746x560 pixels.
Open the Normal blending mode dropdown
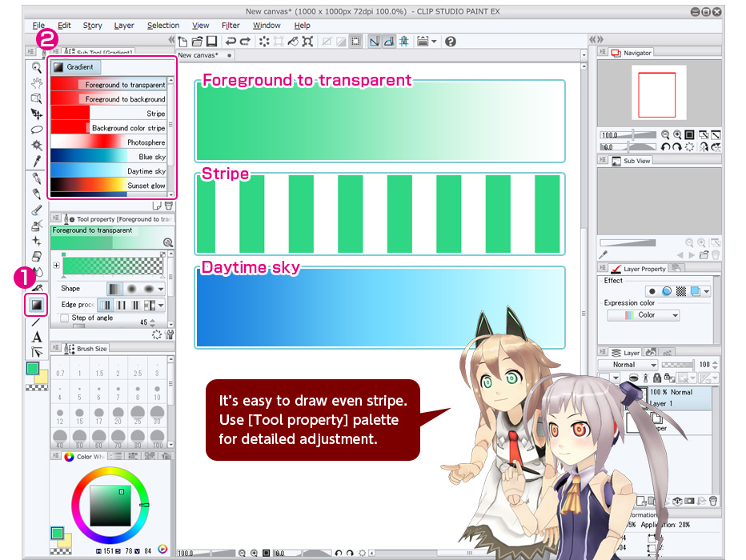(x=629, y=365)
